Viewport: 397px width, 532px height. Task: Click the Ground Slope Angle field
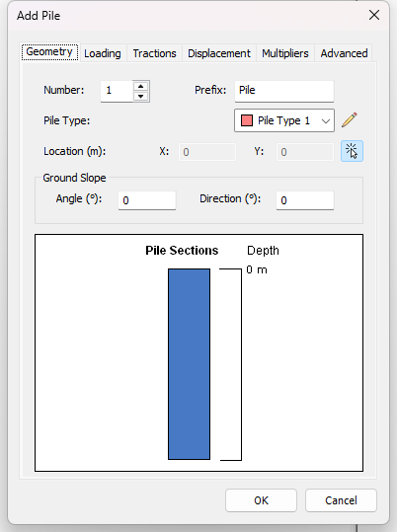(147, 200)
